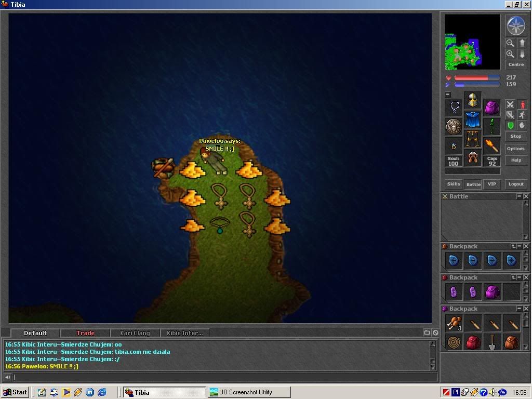Enable balanced fight mode
The height and width of the screenshot is (399, 532).
510,115
